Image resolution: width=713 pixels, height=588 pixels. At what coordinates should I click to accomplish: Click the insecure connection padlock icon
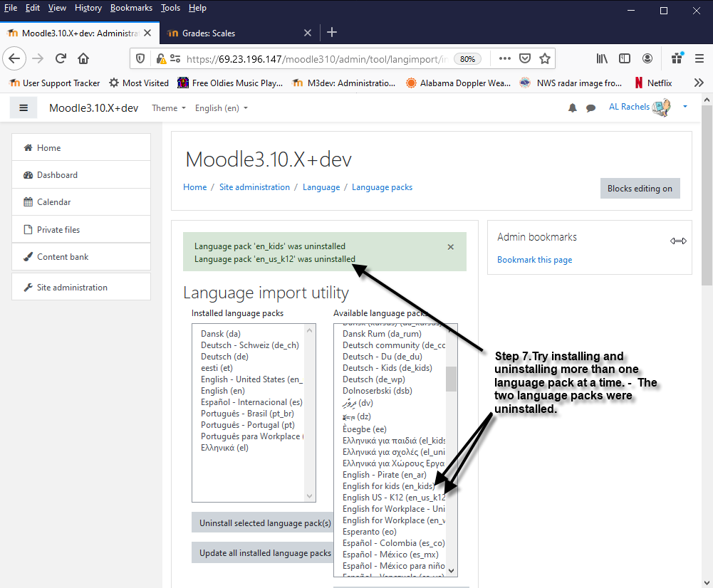[161, 58]
